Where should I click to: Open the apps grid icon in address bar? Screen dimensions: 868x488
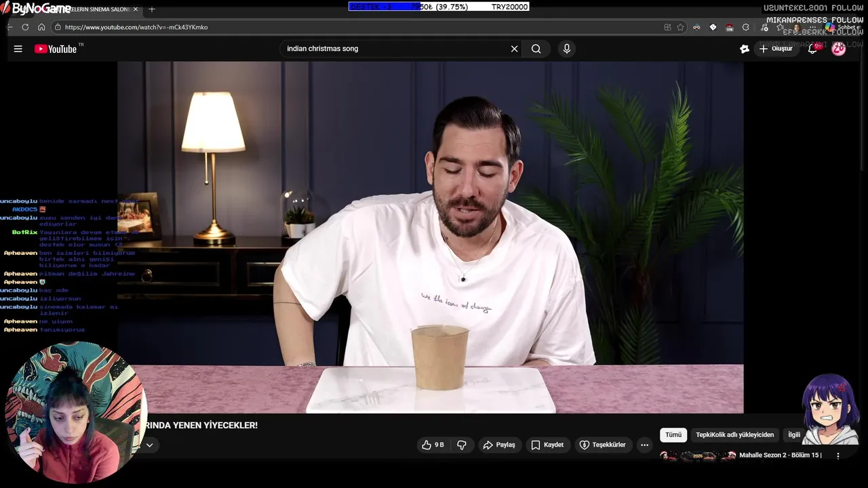[667, 27]
